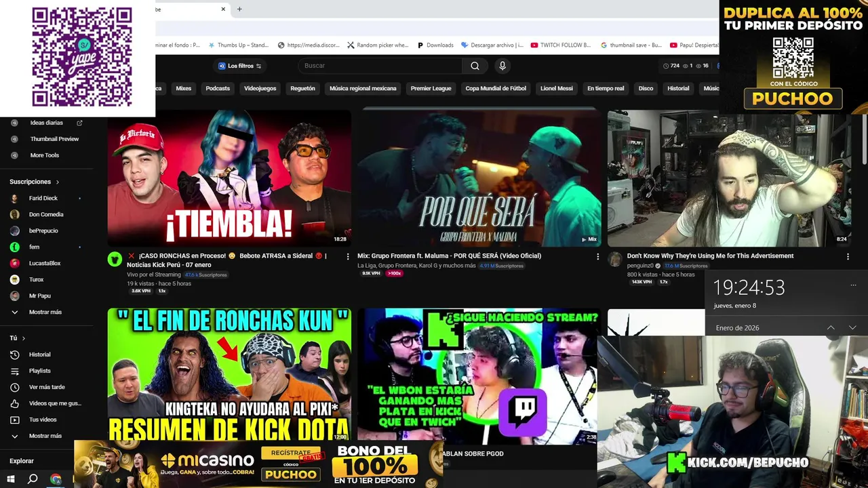Select the Premier League chip
This screenshot has width=868, height=488.
point(431,89)
